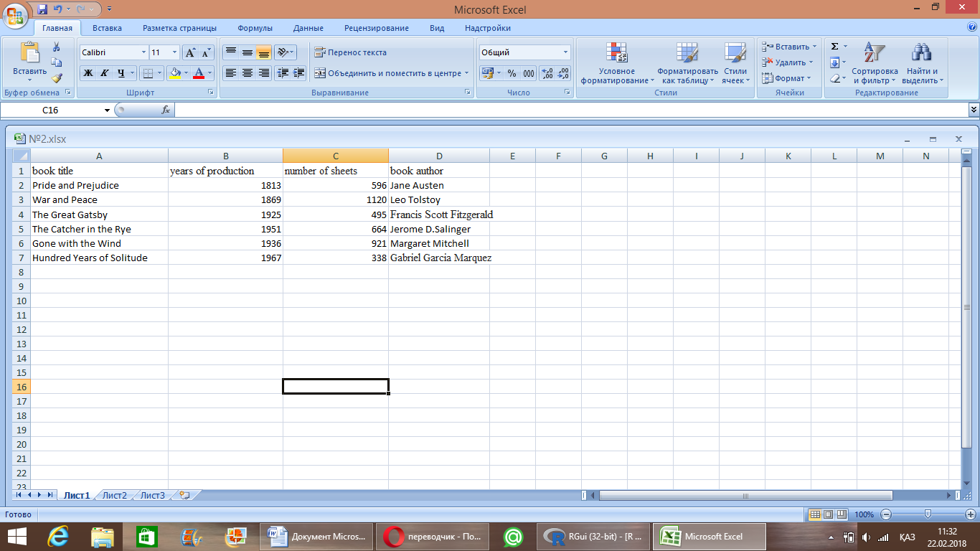
Task: Open the Clear eraser tool
Action: 834,78
